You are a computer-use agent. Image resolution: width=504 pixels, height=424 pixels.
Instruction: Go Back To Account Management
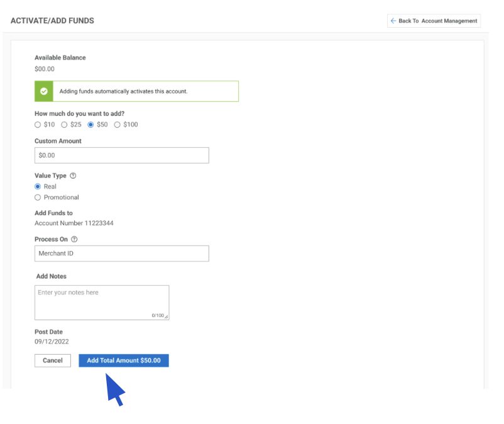click(x=434, y=21)
